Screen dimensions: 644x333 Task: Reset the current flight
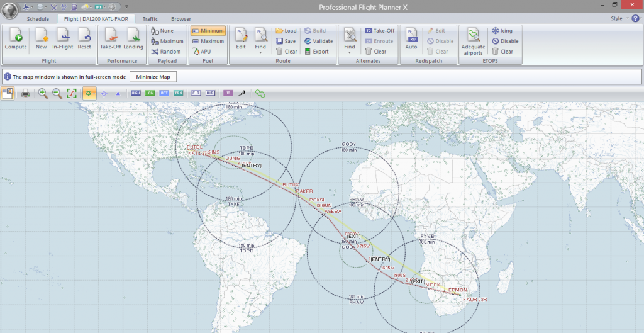coord(84,38)
